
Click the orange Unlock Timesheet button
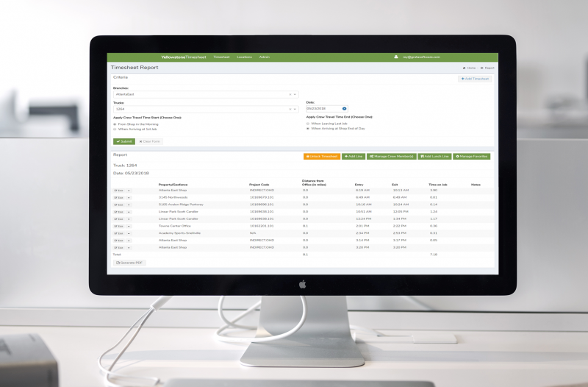[x=322, y=157]
